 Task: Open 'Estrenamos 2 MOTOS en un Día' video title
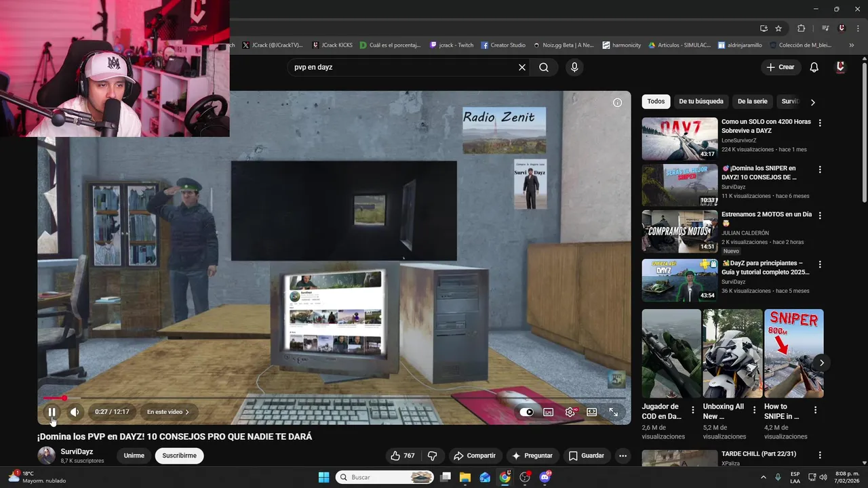coord(766,218)
